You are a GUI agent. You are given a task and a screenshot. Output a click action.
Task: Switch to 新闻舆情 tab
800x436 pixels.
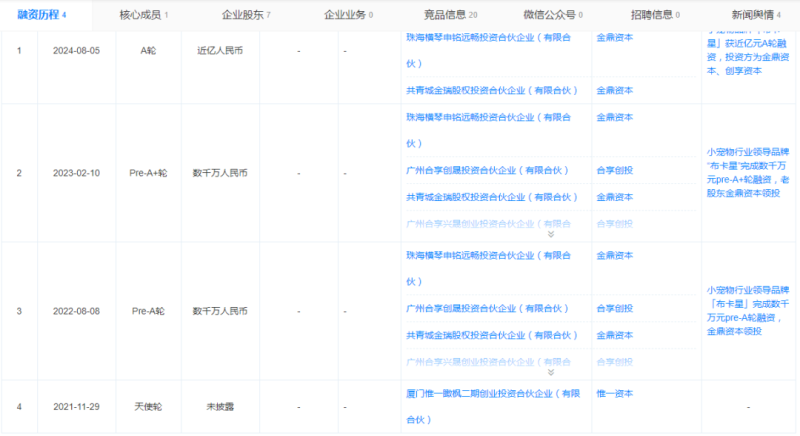coord(756,15)
